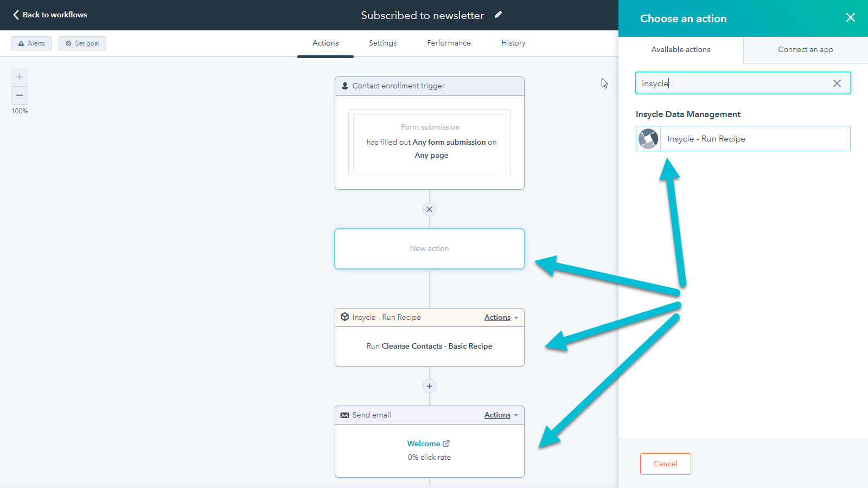Select the New action placeholder box

click(429, 248)
